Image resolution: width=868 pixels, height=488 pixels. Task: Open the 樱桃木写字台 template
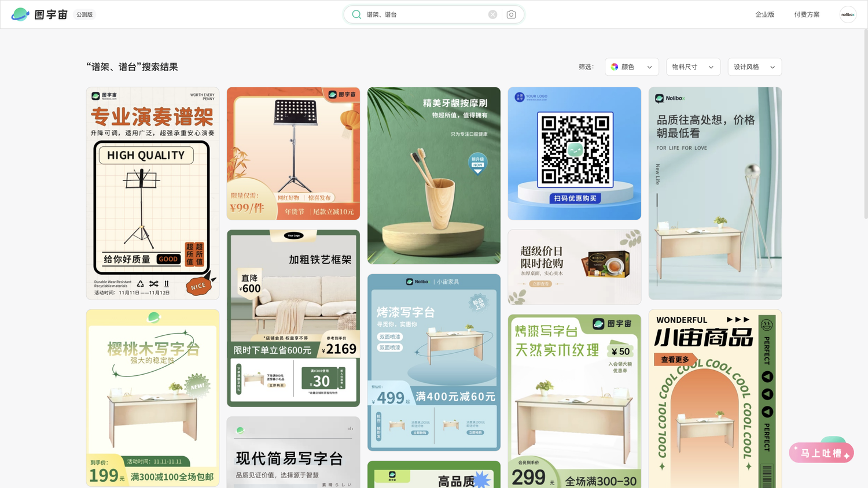coord(153,398)
